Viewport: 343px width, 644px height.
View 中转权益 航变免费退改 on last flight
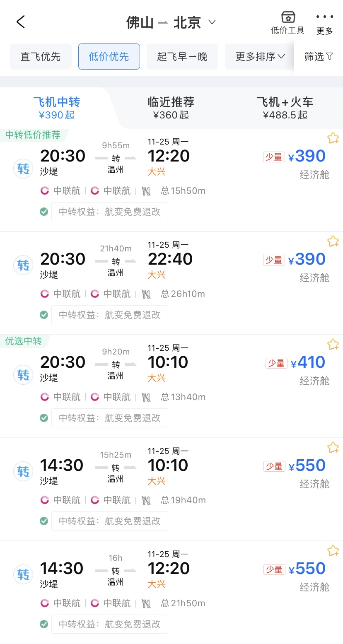click(110, 624)
